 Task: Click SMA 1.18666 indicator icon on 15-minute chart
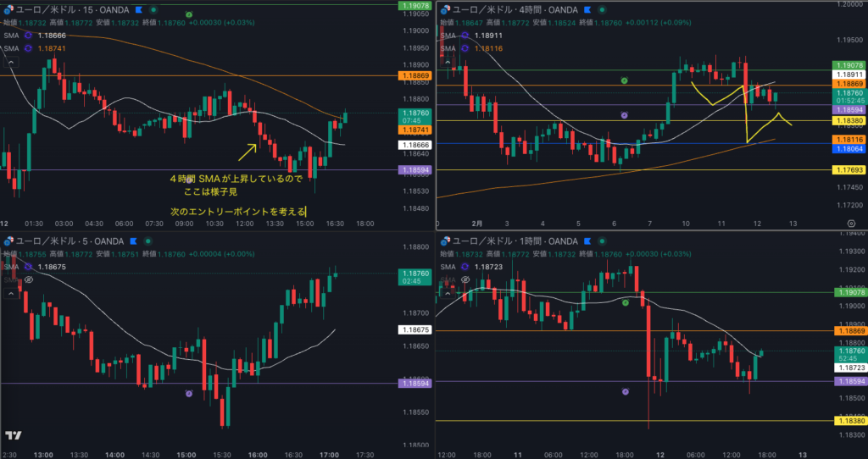28,36
